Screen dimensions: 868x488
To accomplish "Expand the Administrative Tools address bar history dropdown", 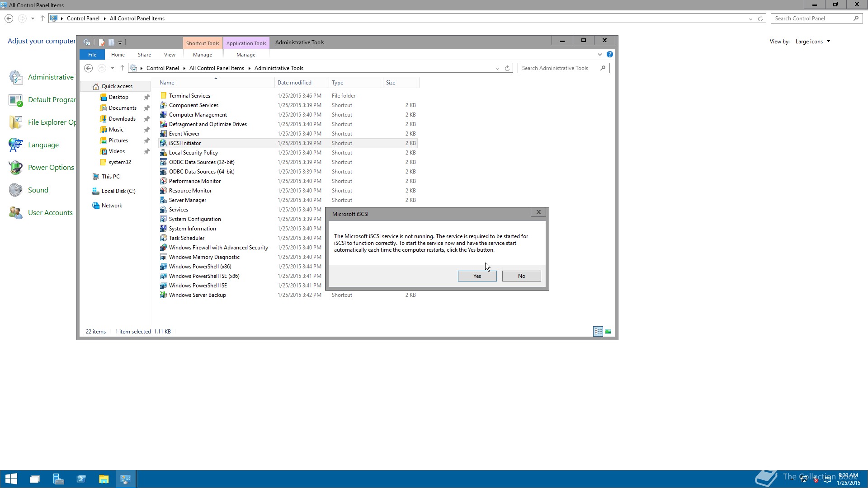I will (497, 69).
